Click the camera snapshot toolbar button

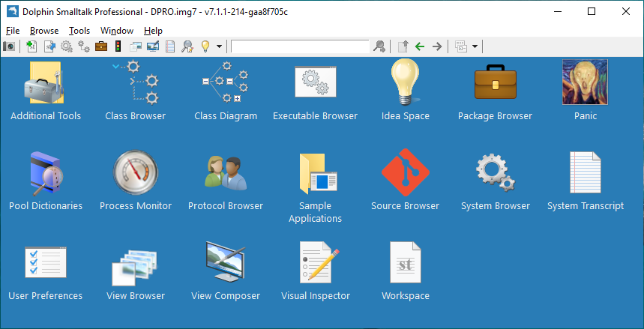click(x=9, y=46)
